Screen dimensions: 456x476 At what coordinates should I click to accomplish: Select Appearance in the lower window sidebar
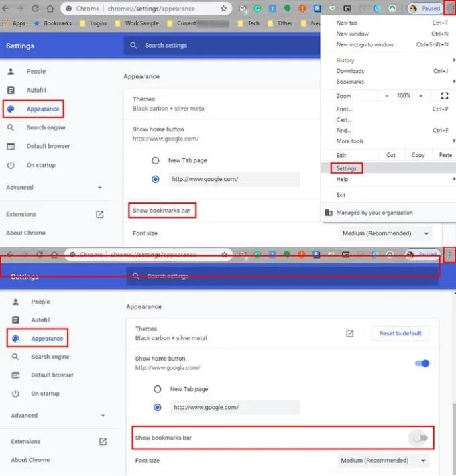(38, 338)
